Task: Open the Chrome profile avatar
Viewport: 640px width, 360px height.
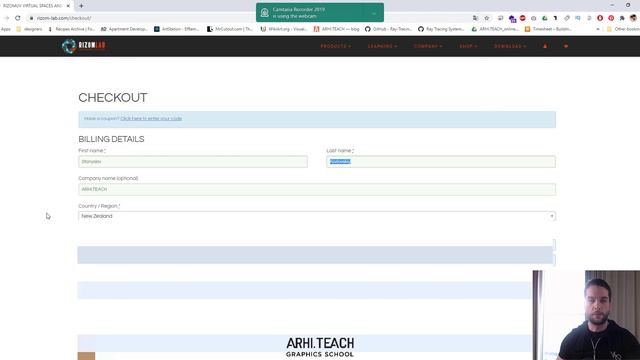Action: [x=633, y=18]
